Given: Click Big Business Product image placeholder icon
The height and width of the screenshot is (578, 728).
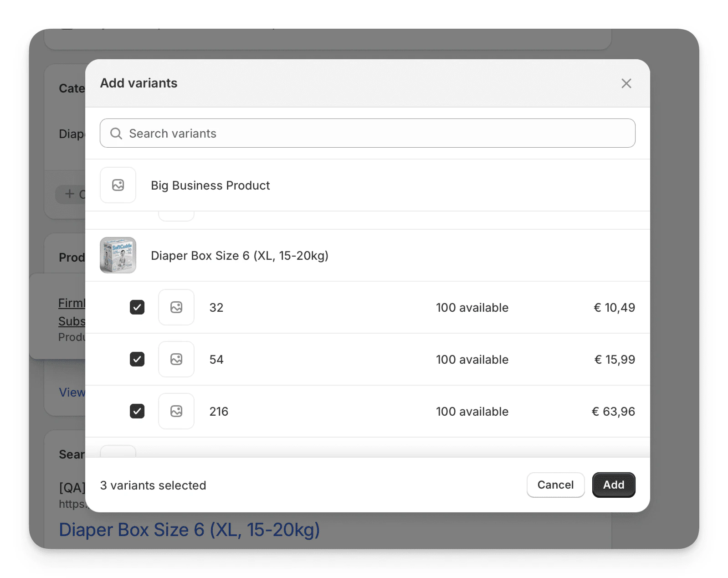Looking at the screenshot, I should tap(118, 185).
